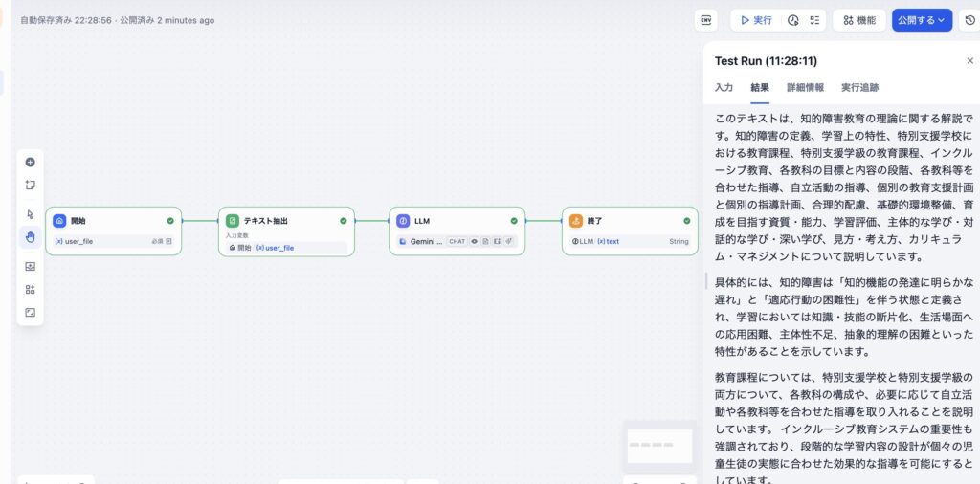Open run history clock icon beside 実行
The image size is (980, 484).
(793, 20)
